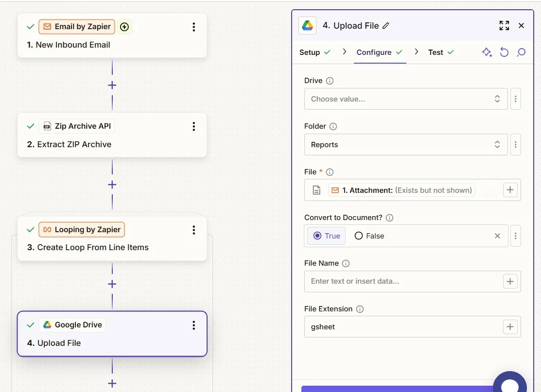Viewport: 541px width, 392px height.
Task: Open the Email by Zapier step menu (three dots)
Action: (193, 27)
